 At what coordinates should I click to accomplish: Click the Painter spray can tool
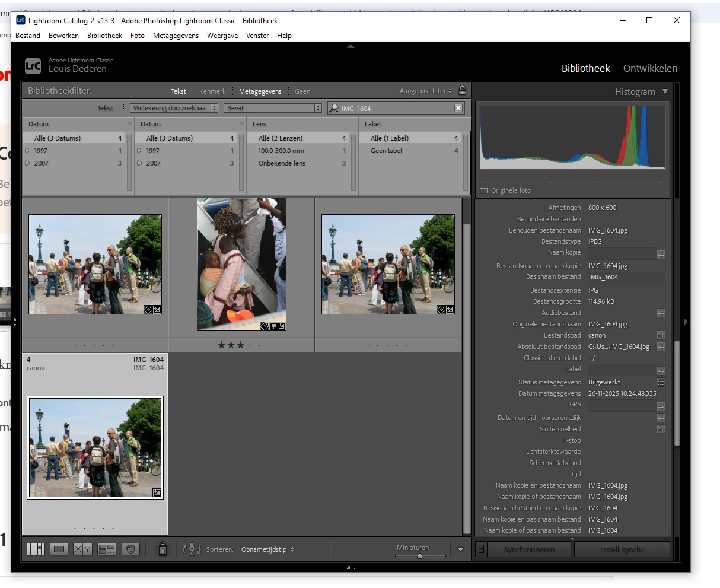tap(163, 549)
